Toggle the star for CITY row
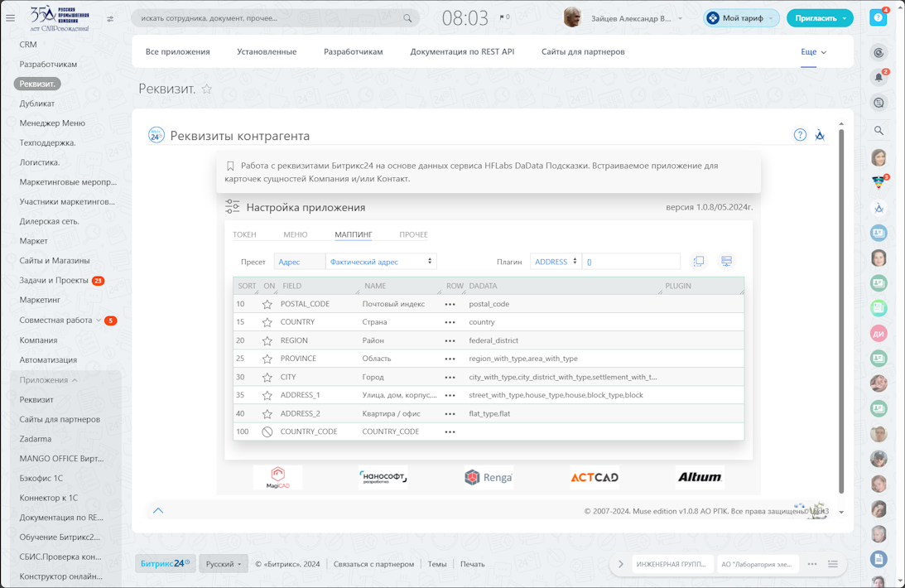The image size is (905, 588). [267, 377]
